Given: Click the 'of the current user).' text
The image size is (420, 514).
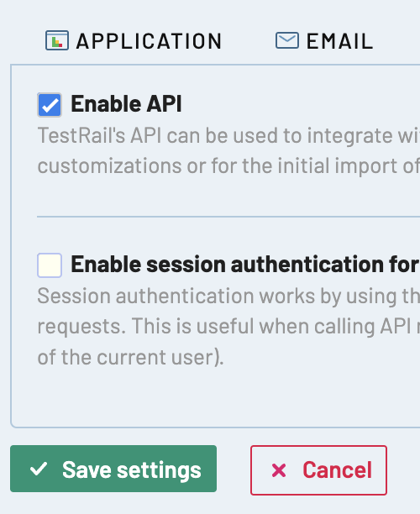Looking at the screenshot, I should [130, 357].
